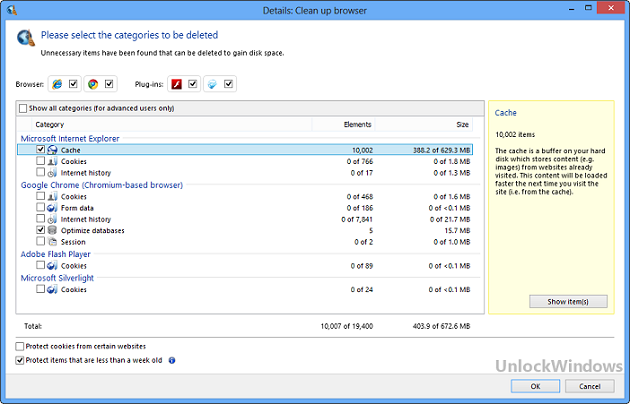
Task: Click the Chrome Internet history icon
Action: click(52, 219)
